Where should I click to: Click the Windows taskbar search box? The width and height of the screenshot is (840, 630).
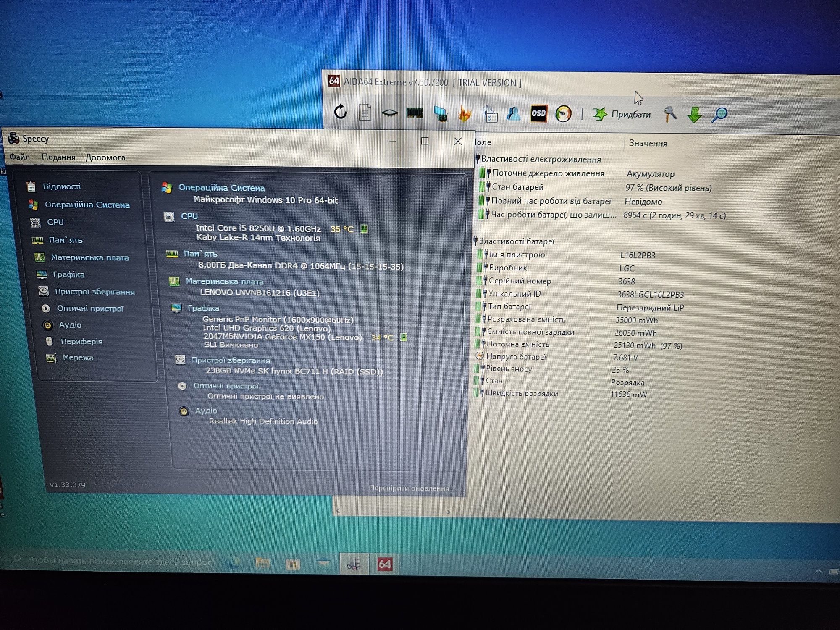(113, 562)
